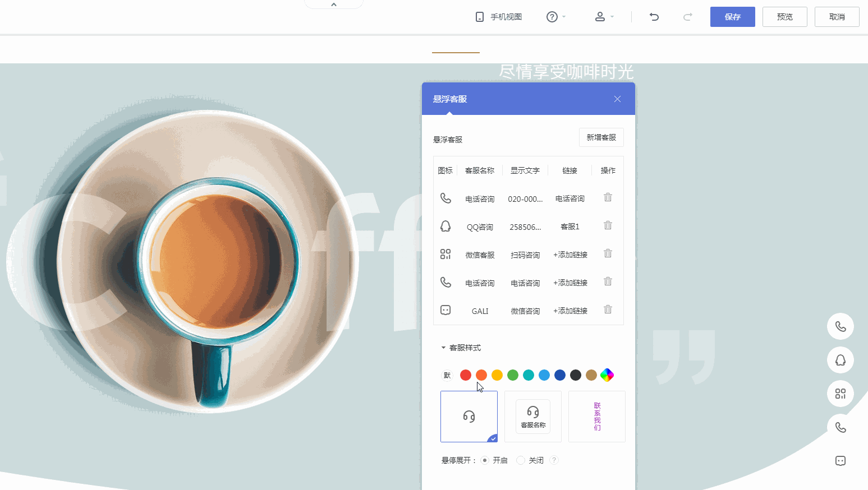Viewport: 868px width, 490px height.
Task: Add link for second 电话咨询 row
Action: click(570, 283)
